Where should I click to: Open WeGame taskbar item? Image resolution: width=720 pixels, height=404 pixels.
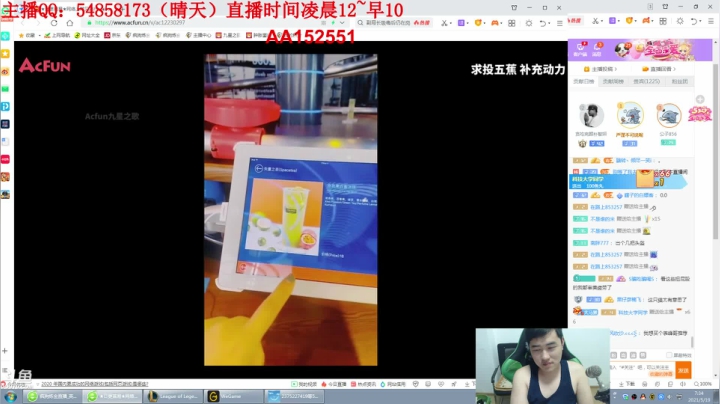point(234,396)
